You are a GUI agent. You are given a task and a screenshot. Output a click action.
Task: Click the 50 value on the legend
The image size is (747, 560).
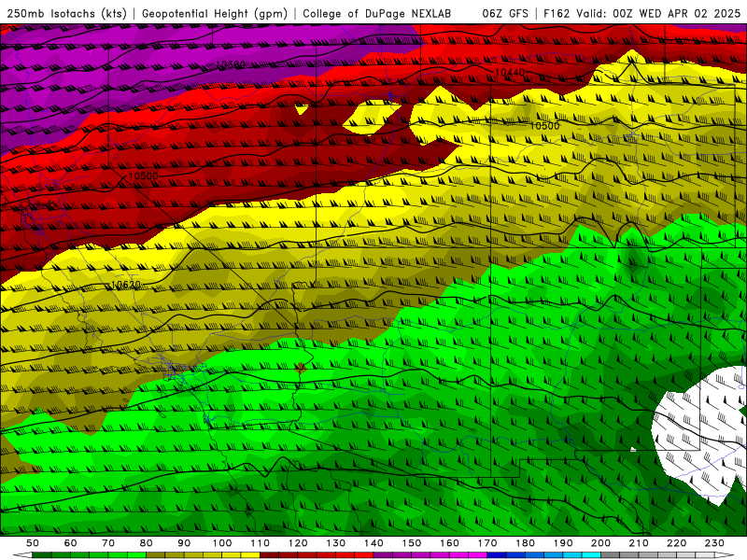[33, 543]
